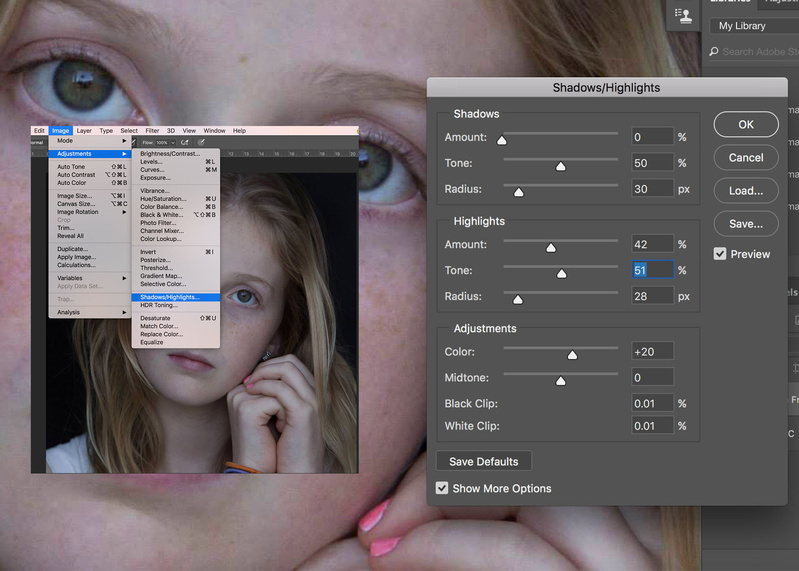Click Shadows Amount slider handle
799x571 pixels.
[502, 140]
